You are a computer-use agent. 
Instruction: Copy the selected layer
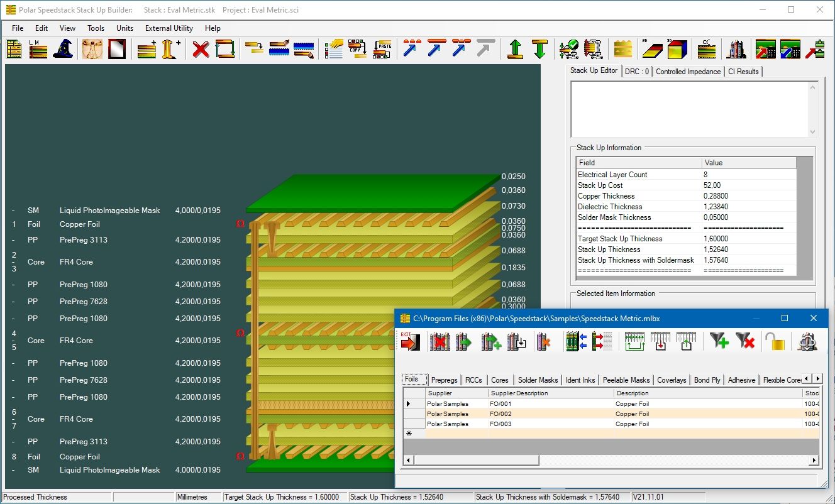(x=357, y=48)
